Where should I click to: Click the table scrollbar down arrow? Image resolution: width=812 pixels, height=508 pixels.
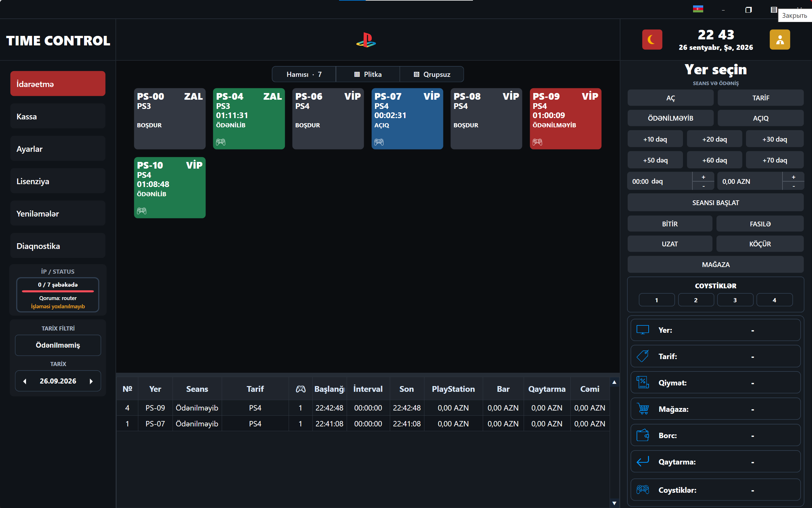coord(614,503)
